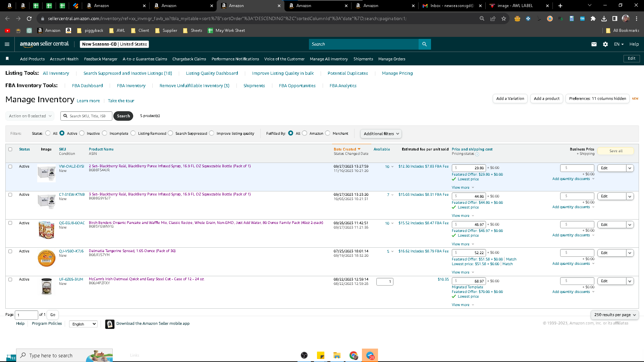The image size is (644, 362).
Task: Click the Go page button
Action: tap(53, 315)
